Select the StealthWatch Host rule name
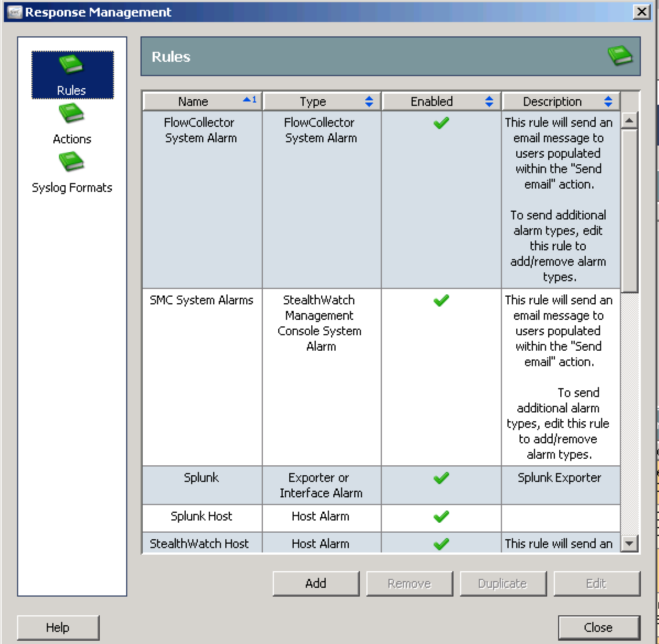The height and width of the screenshot is (644, 659). (199, 544)
